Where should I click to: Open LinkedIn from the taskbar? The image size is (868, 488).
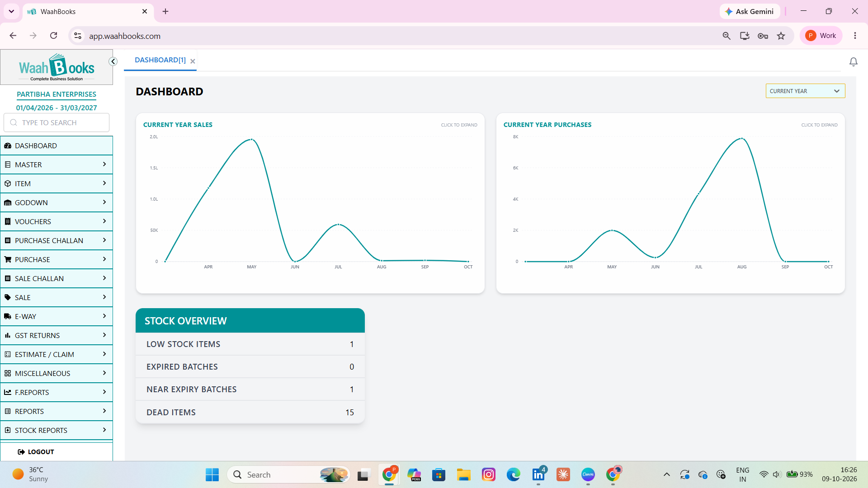538,474
